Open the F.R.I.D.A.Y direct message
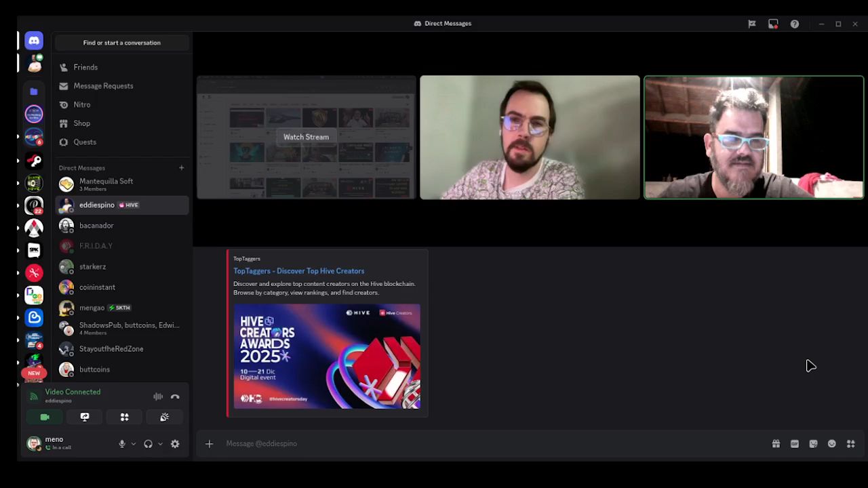This screenshot has width=868, height=488. (122, 246)
